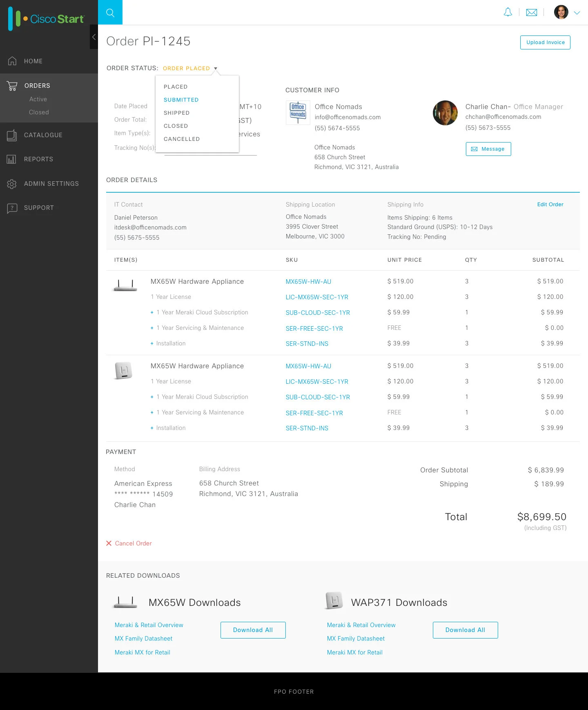Viewport: 588px width, 710px height.
Task: Select CLOSED in status dropdown
Action: pos(176,126)
